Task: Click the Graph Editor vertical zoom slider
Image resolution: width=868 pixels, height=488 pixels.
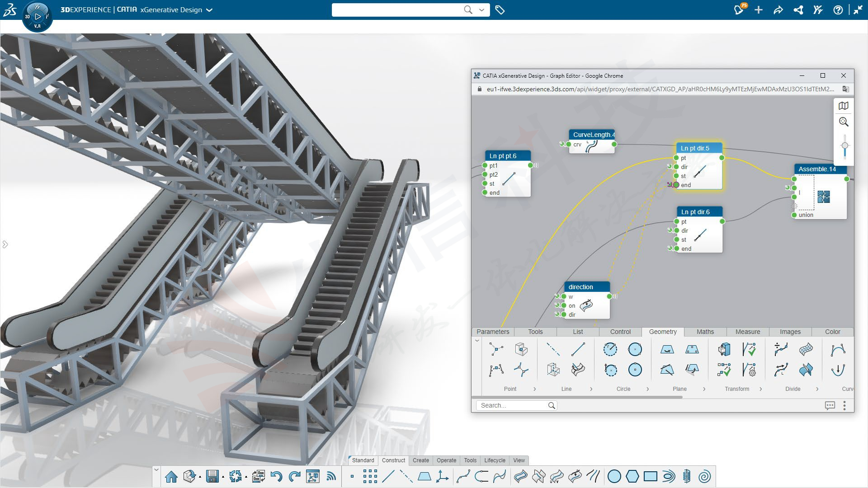Action: (x=844, y=146)
